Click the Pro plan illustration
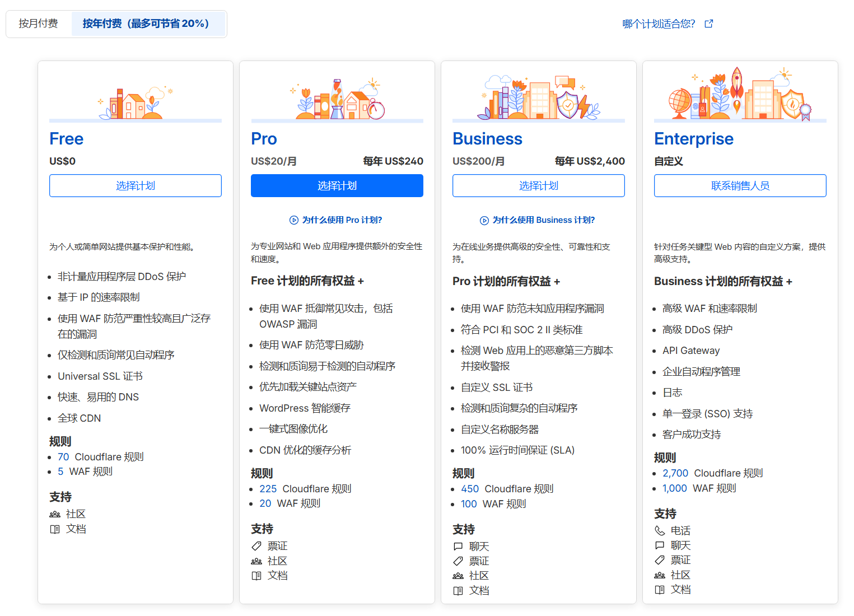This screenshot has height=616, width=854. pyautogui.click(x=337, y=100)
